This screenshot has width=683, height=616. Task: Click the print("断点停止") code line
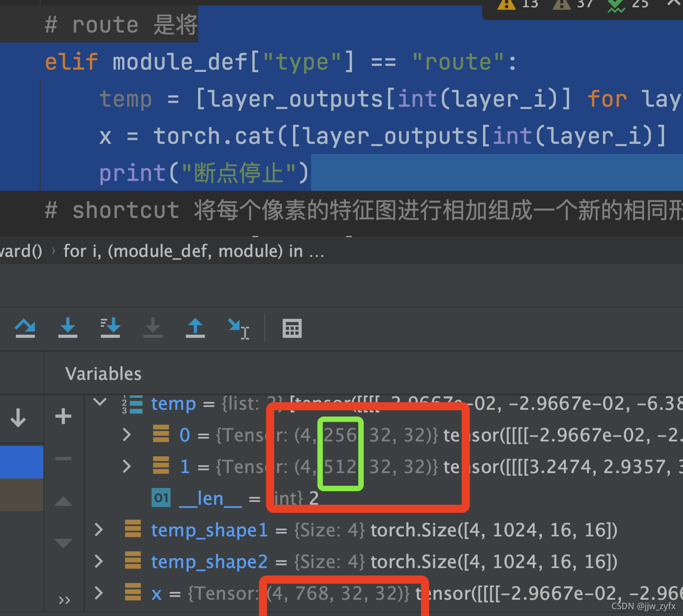pos(204,173)
